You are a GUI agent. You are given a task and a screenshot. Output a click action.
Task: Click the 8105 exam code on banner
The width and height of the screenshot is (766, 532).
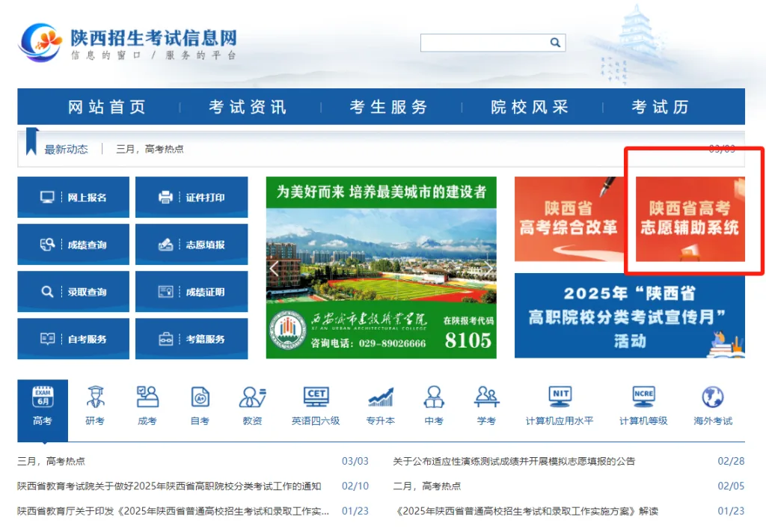pos(468,340)
